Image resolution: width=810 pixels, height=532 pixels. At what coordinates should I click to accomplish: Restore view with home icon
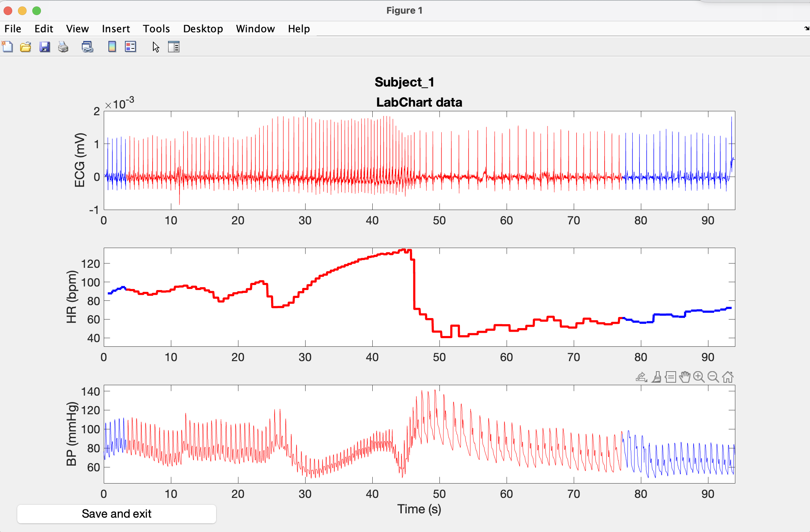coord(728,377)
